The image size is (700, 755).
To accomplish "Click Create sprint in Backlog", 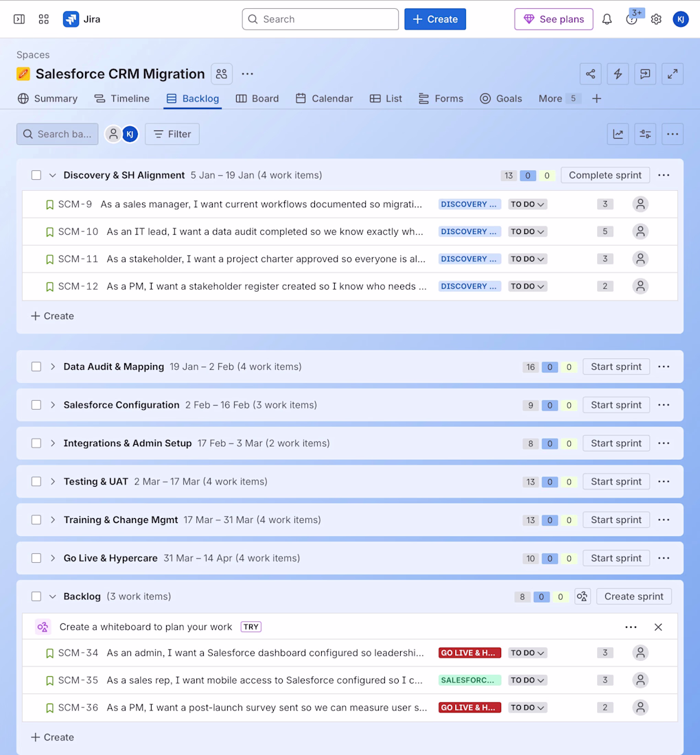I will [x=634, y=596].
